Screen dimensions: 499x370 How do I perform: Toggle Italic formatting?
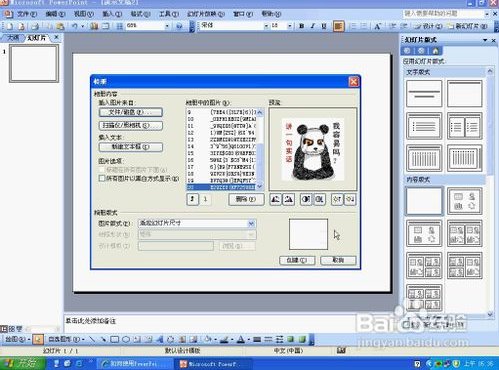pyautogui.click(x=313, y=26)
